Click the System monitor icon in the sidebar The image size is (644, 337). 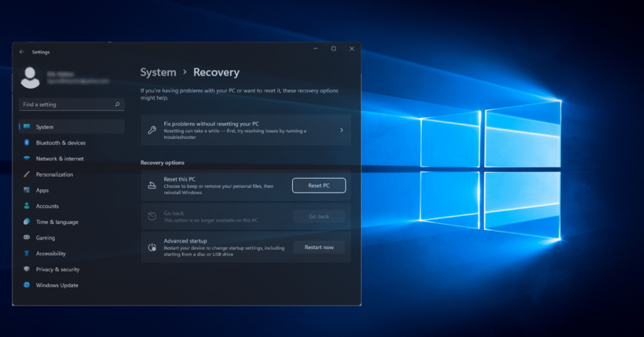point(26,127)
